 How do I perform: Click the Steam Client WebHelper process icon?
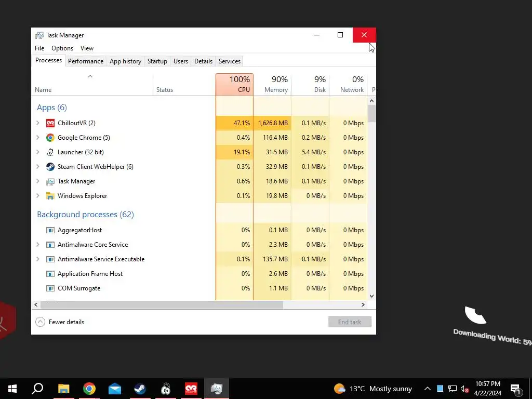[50, 167]
